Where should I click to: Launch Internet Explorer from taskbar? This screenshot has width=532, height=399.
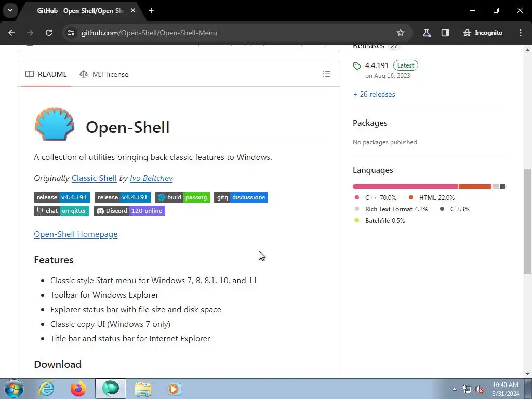46,389
